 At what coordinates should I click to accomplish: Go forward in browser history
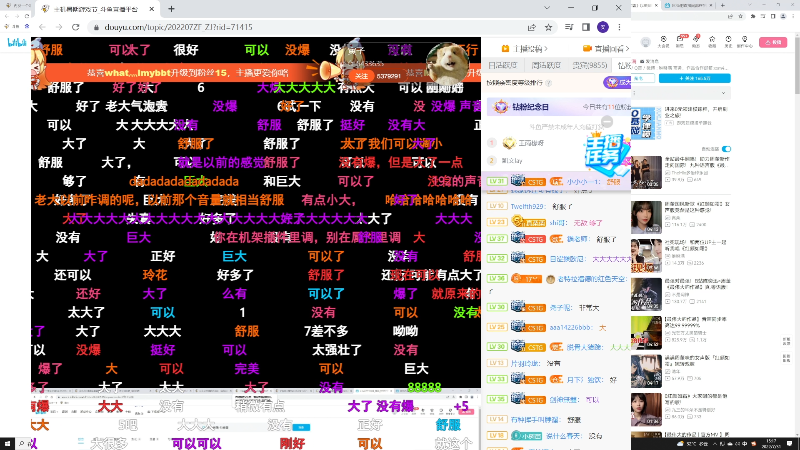tap(59, 27)
